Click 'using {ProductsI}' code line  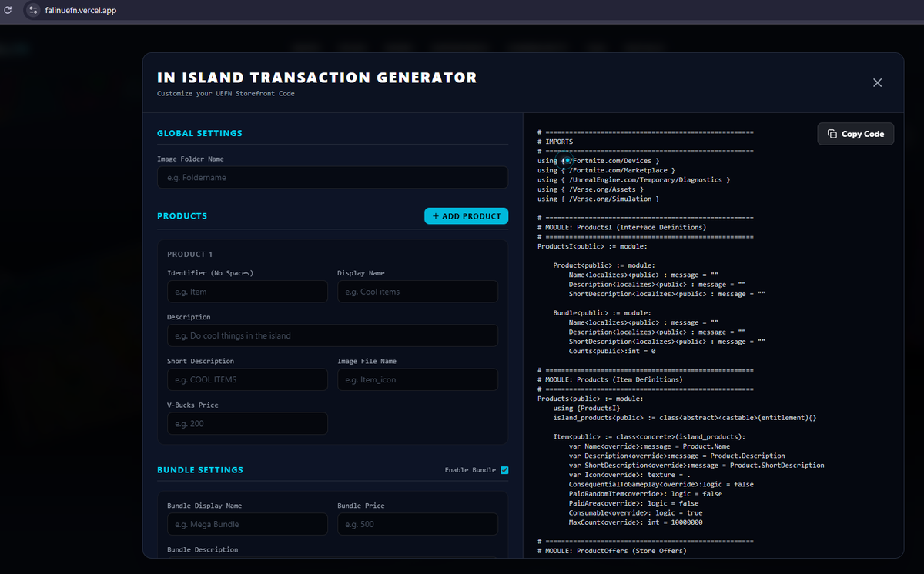587,408
